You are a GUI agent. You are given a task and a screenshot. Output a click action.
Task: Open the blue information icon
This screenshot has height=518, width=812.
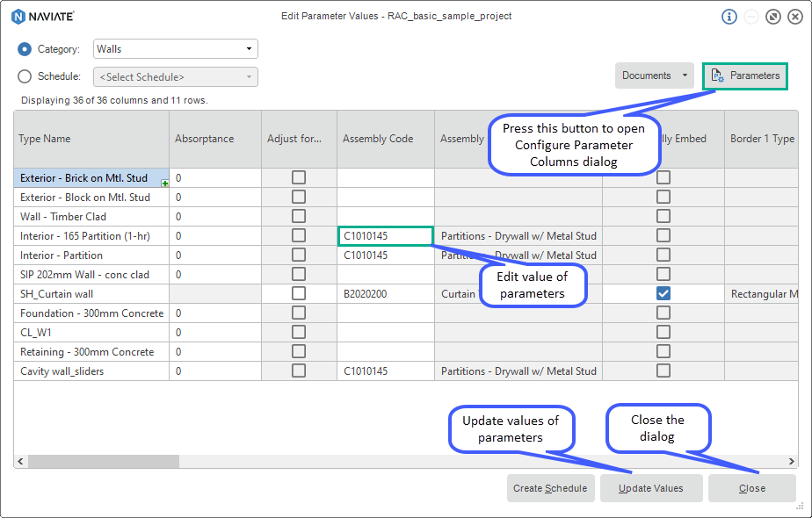click(728, 16)
